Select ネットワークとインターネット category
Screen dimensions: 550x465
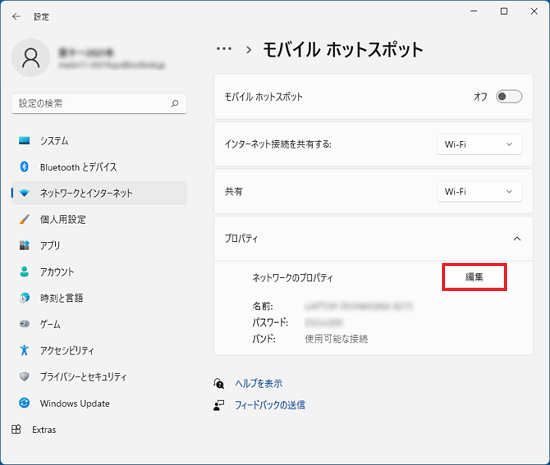click(x=99, y=193)
